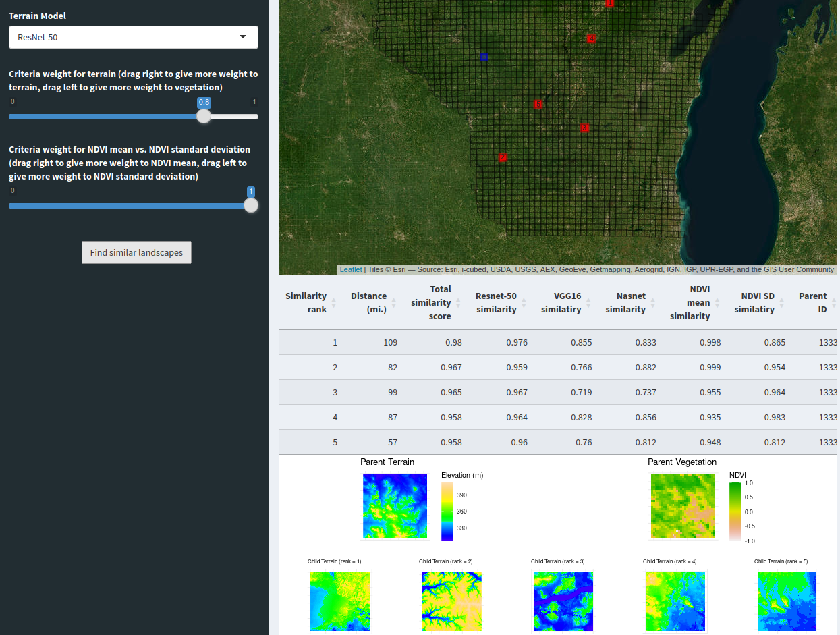This screenshot has width=840, height=635.
Task: Click the Elevation (m) color legend
Action: tap(447, 511)
